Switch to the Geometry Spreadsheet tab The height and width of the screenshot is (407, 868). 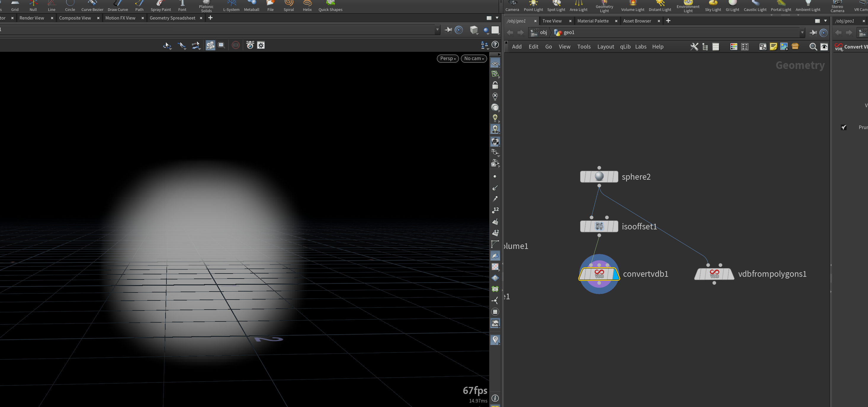click(x=172, y=18)
